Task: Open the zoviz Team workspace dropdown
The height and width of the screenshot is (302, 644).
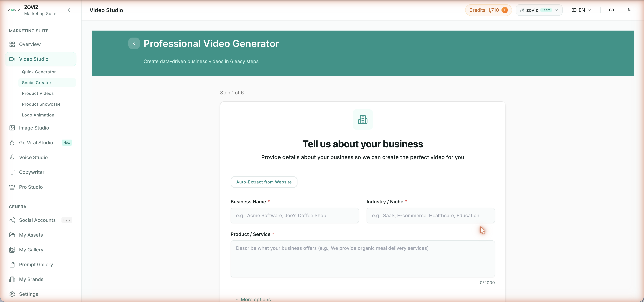Action: (539, 10)
